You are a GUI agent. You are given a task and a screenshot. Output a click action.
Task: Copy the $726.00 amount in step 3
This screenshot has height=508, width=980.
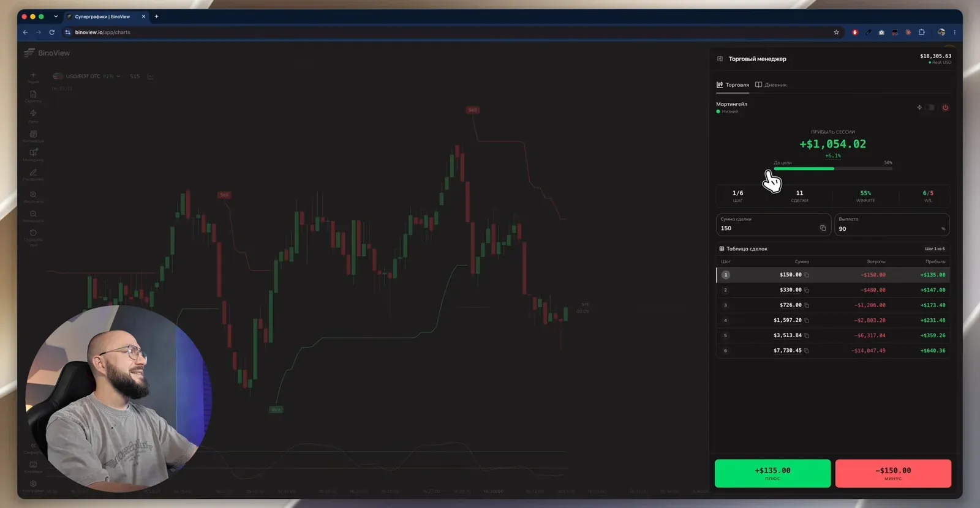807,305
